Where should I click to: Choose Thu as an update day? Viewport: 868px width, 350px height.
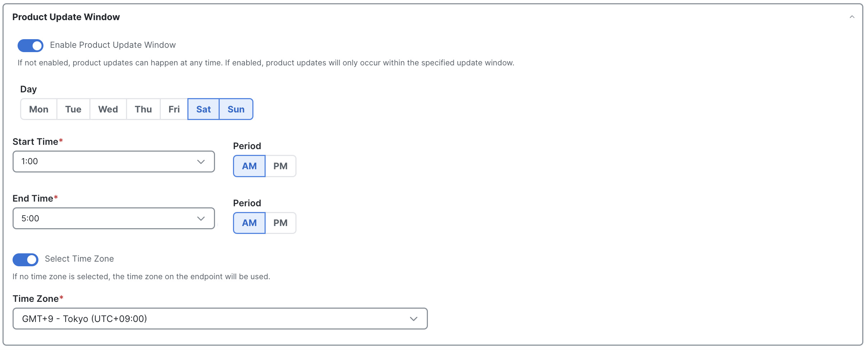click(x=143, y=109)
